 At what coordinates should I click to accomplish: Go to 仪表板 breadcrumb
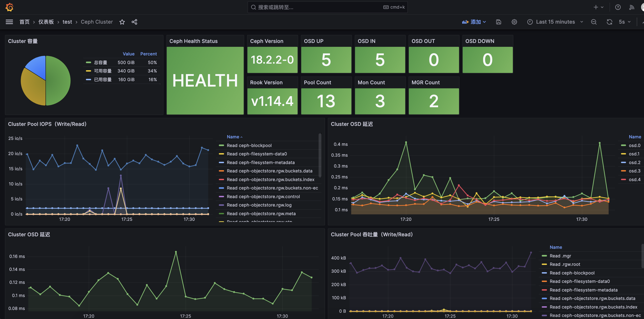point(46,22)
